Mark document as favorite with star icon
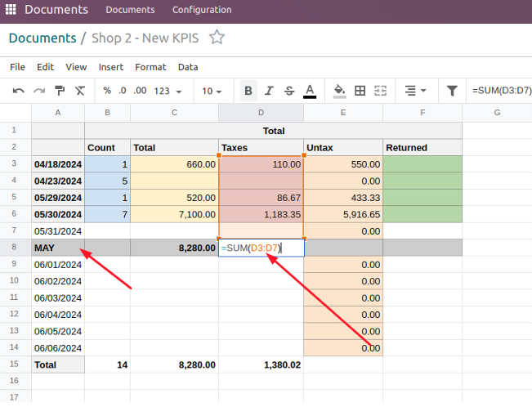 (x=217, y=38)
